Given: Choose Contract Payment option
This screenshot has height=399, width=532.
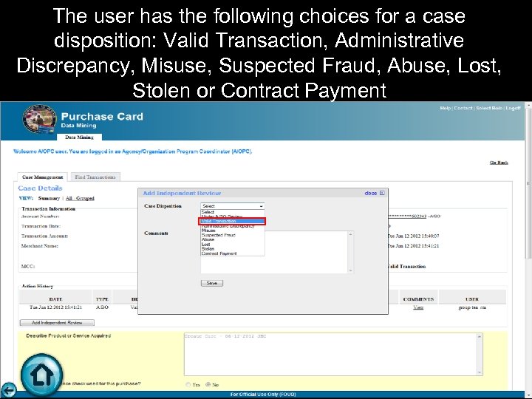Looking at the screenshot, I should 233,253.
